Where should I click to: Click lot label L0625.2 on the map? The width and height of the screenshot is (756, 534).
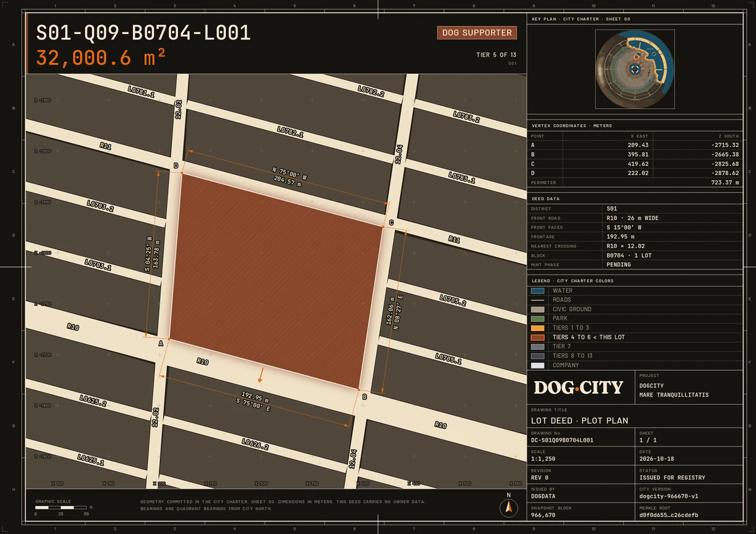click(x=93, y=401)
